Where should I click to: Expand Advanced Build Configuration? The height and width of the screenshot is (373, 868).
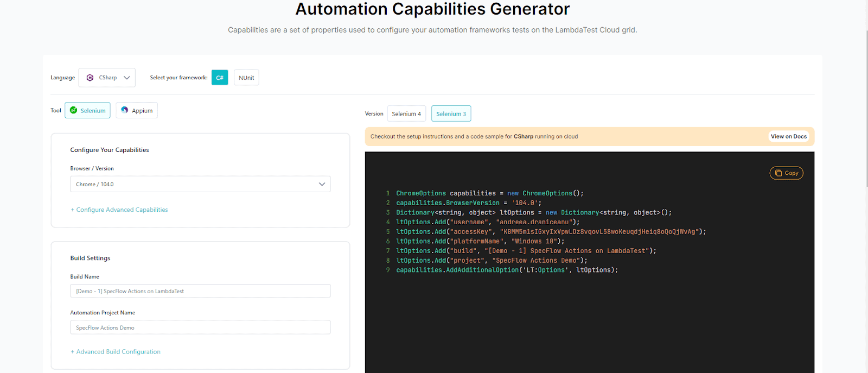pyautogui.click(x=116, y=352)
